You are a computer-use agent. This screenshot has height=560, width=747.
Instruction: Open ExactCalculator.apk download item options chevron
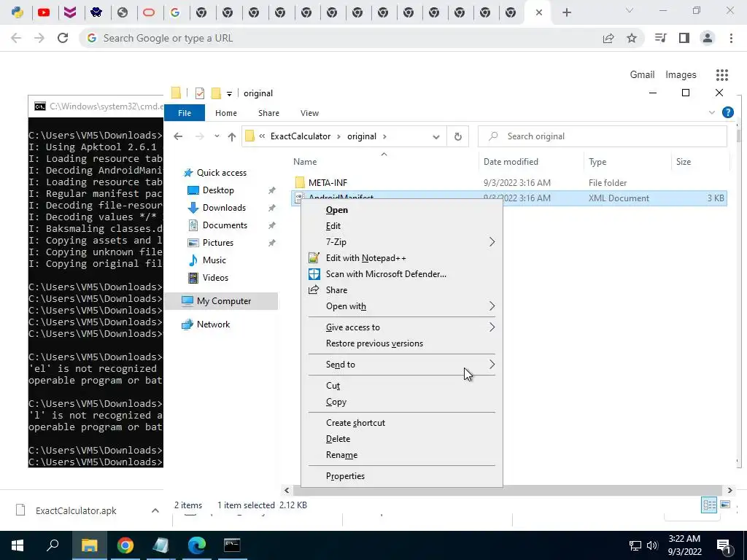pos(155,510)
